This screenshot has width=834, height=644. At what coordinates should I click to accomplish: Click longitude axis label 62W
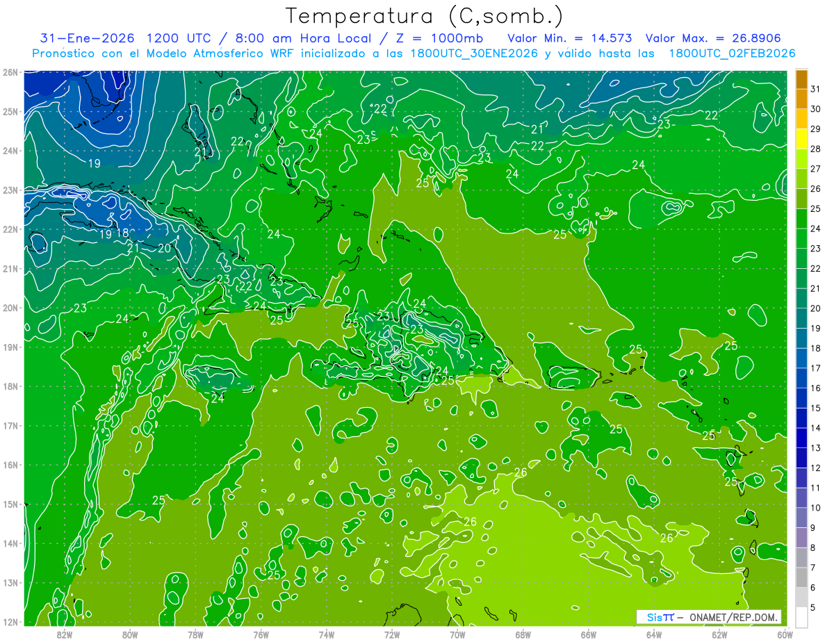(719, 634)
